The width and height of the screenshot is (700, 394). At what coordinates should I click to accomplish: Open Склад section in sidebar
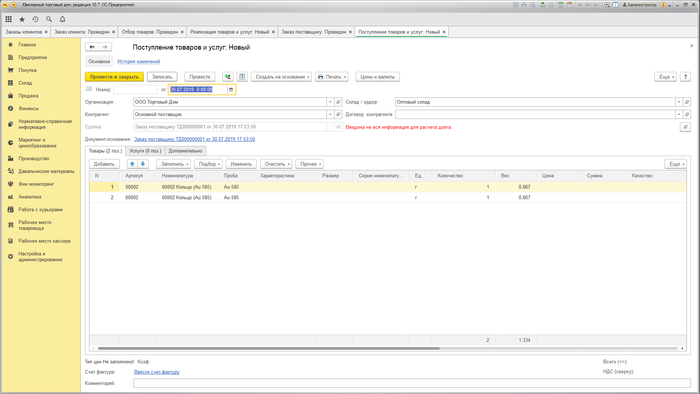point(25,83)
